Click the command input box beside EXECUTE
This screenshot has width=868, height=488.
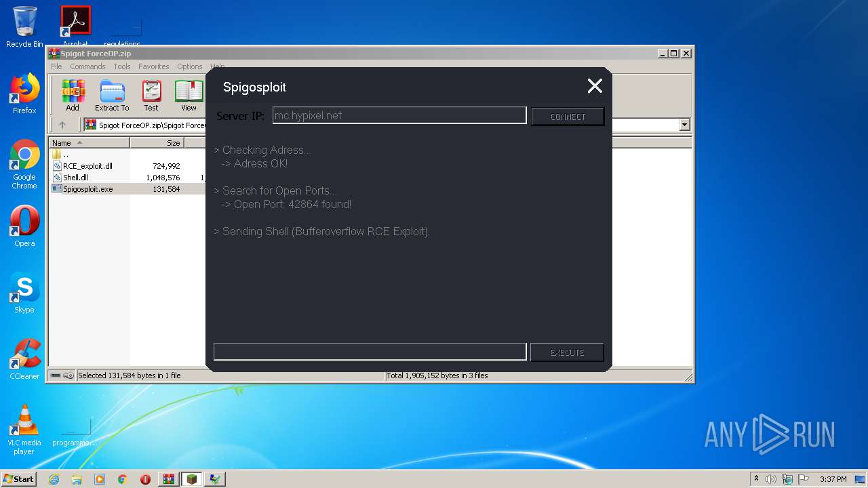coord(370,352)
